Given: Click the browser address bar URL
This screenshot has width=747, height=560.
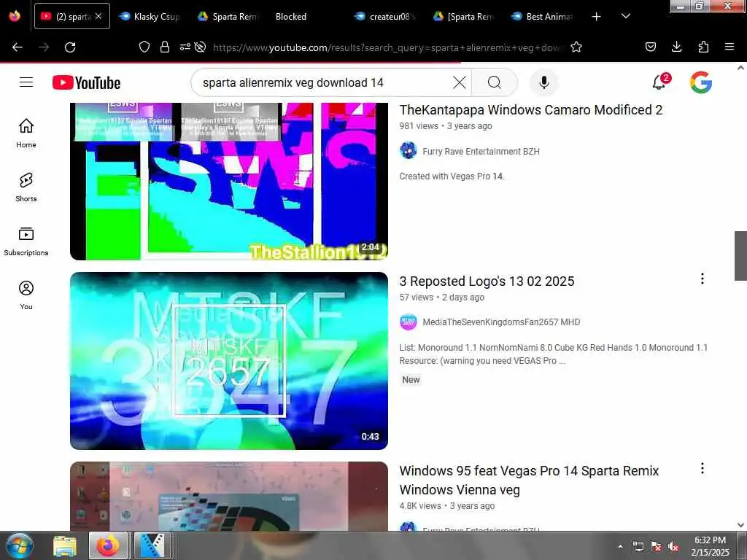Looking at the screenshot, I should pyautogui.click(x=388, y=47).
